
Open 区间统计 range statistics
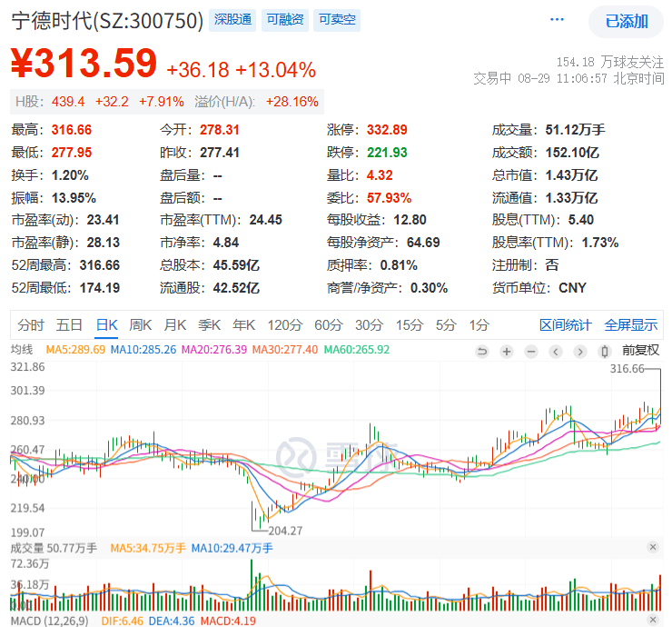pyautogui.click(x=565, y=325)
